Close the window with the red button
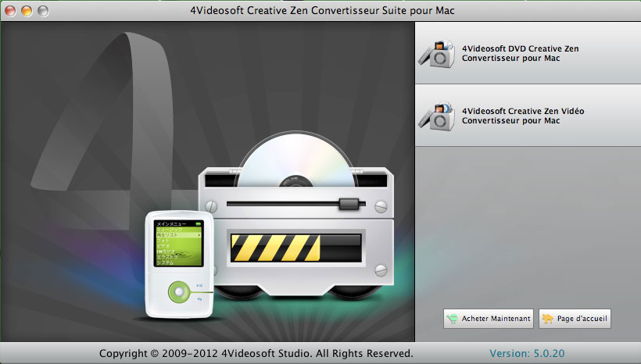Viewport: 641px width, 364px height. pos(11,11)
